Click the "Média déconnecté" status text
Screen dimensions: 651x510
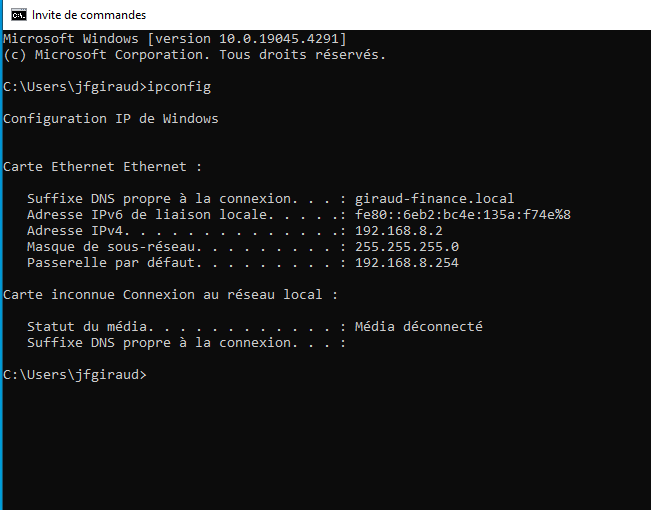[x=418, y=326]
